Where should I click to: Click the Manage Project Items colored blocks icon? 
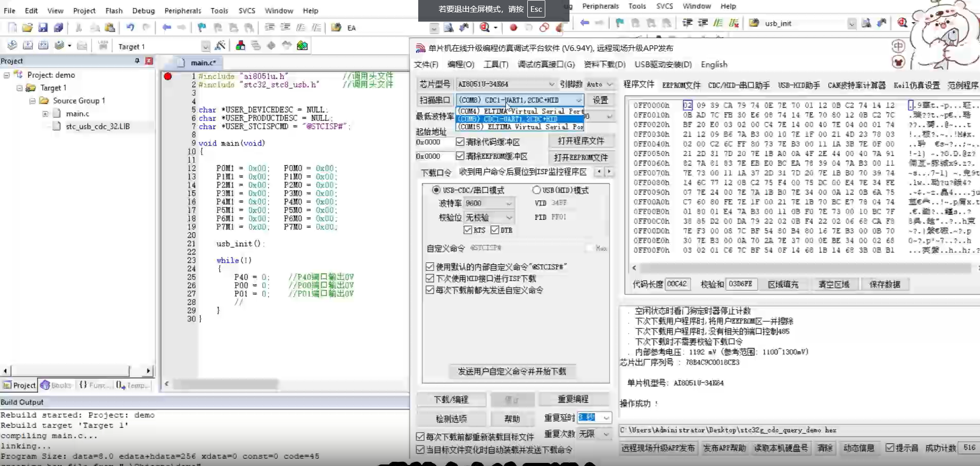click(240, 45)
